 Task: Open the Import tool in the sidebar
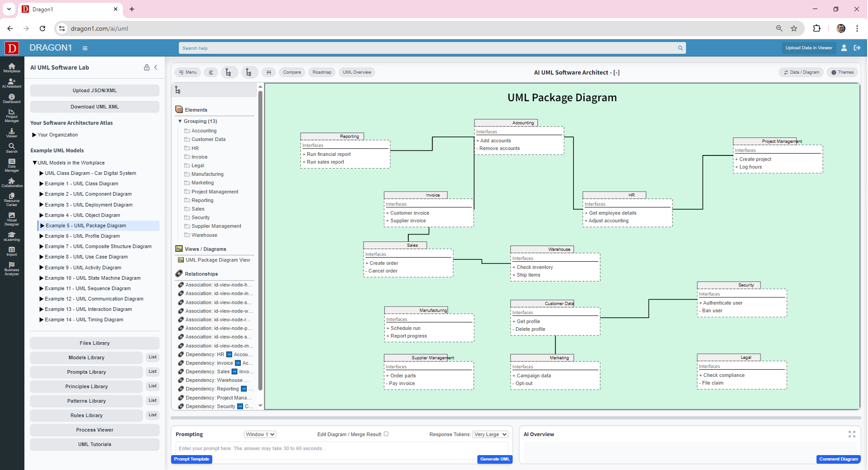(x=11, y=251)
